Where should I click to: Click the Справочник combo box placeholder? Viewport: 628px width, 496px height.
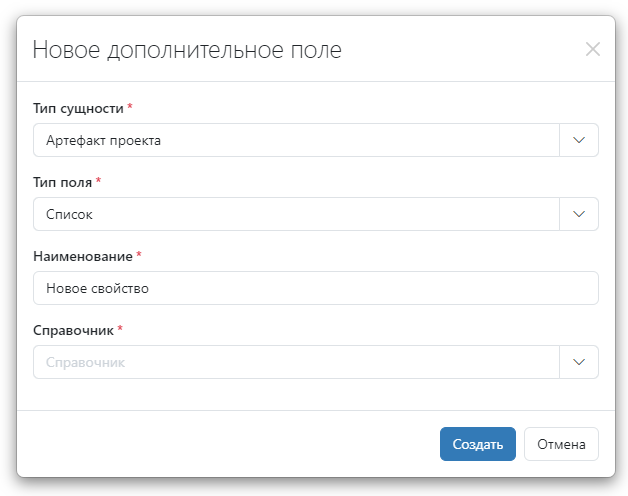click(x=85, y=363)
